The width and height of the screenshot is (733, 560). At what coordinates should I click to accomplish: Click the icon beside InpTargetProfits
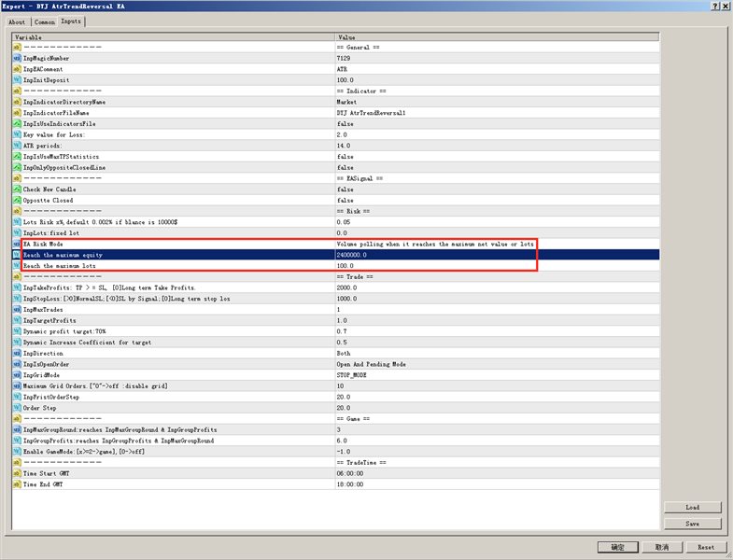pyautogui.click(x=17, y=320)
